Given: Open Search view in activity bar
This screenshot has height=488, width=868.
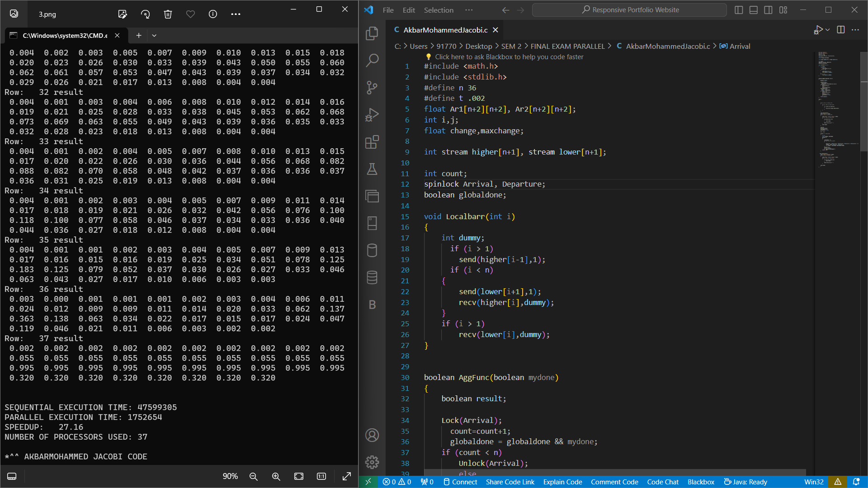Looking at the screenshot, I should tap(372, 60).
